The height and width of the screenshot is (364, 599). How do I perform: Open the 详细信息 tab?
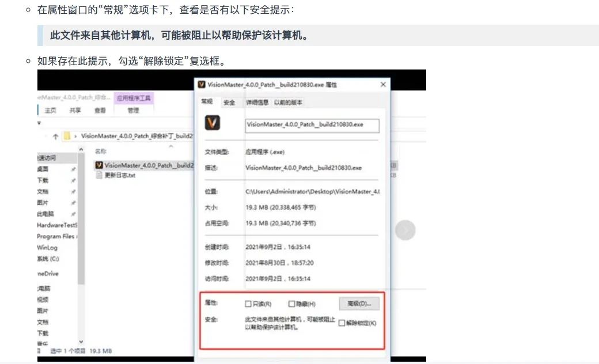click(257, 103)
